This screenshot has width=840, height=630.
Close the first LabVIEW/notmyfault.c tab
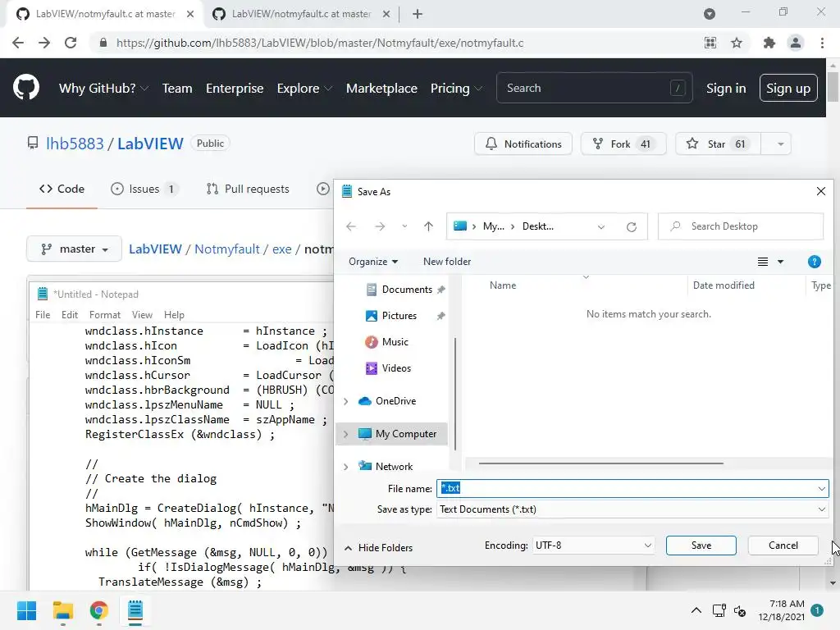tap(190, 14)
